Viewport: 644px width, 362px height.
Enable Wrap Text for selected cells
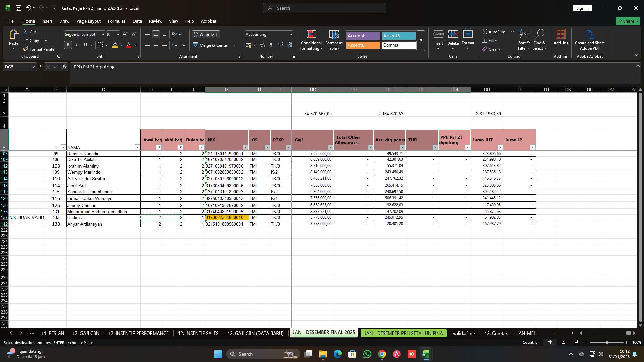coord(206,34)
